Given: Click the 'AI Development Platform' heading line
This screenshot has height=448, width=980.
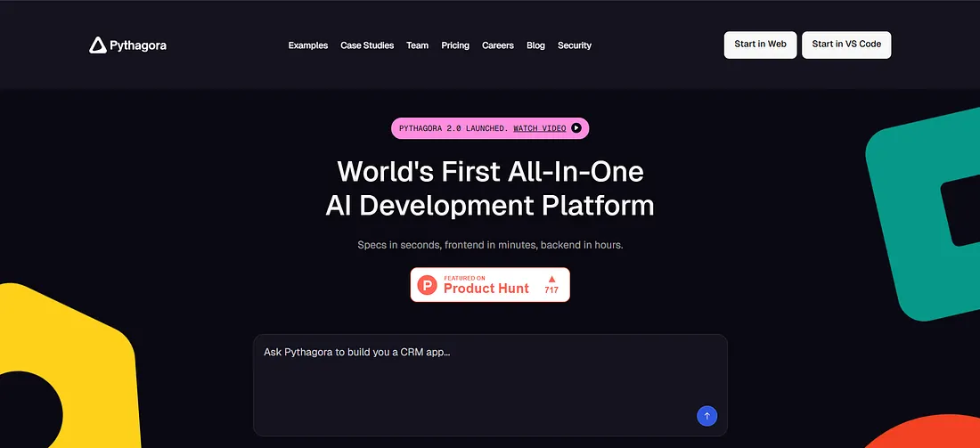Looking at the screenshot, I should point(490,206).
